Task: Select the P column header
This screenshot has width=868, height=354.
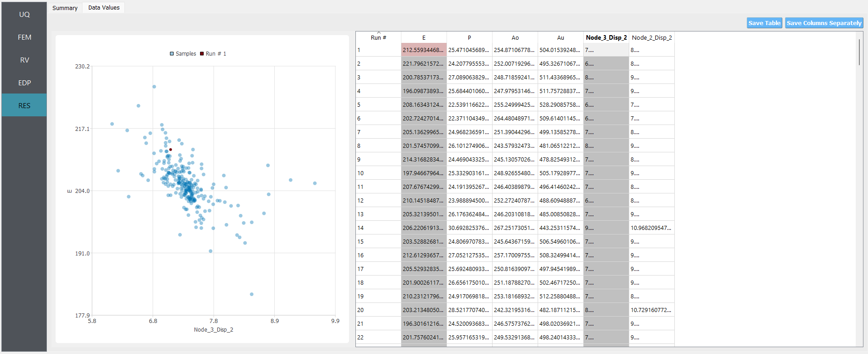Action: 469,37
